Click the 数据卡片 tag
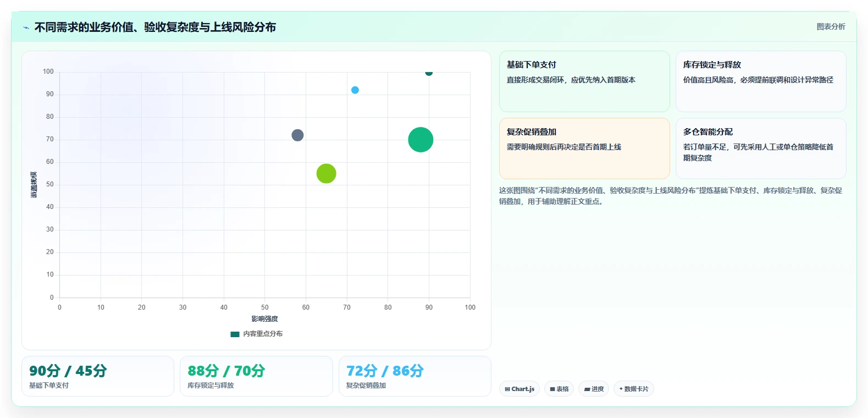 [x=633, y=389]
